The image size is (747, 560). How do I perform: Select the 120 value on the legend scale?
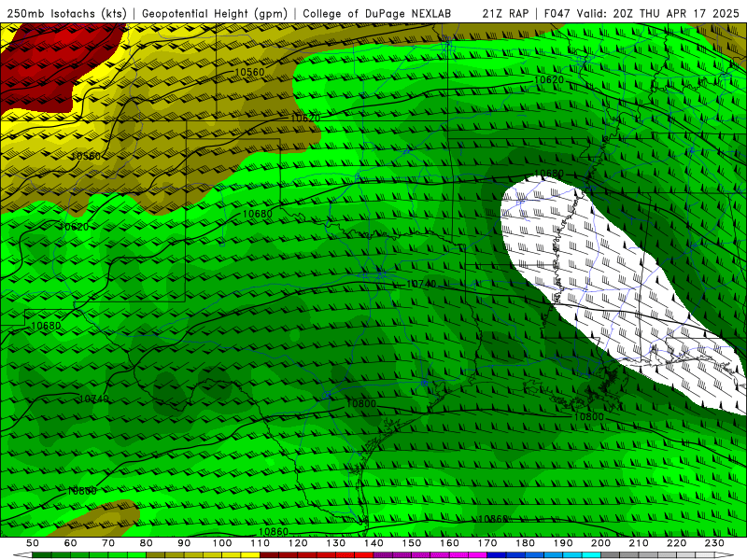click(x=298, y=543)
